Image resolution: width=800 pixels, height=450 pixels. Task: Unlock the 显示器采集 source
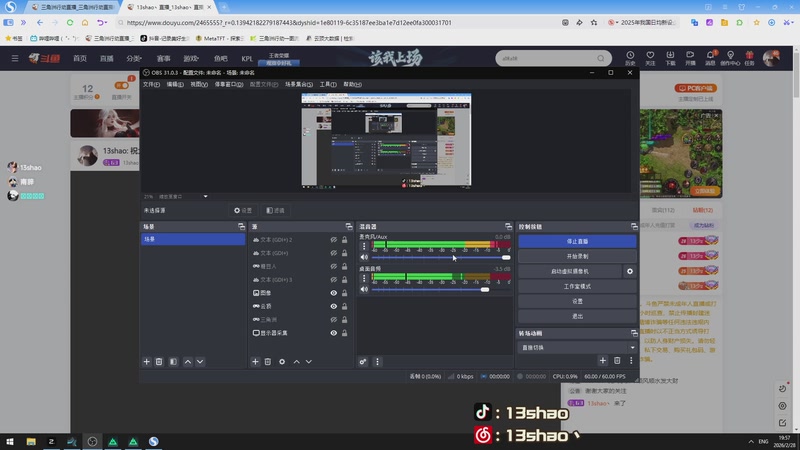coord(345,333)
